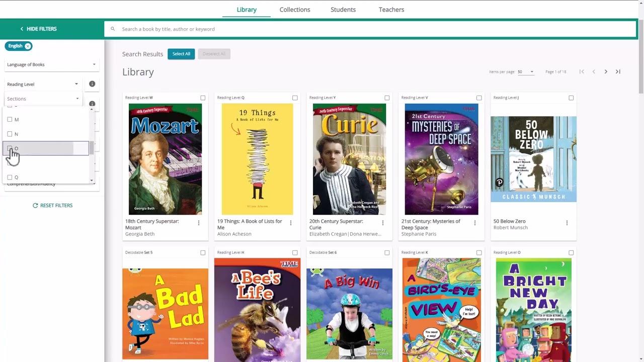Image resolution: width=644 pixels, height=362 pixels.
Task: Check reading level O option
Action: (x=10, y=148)
